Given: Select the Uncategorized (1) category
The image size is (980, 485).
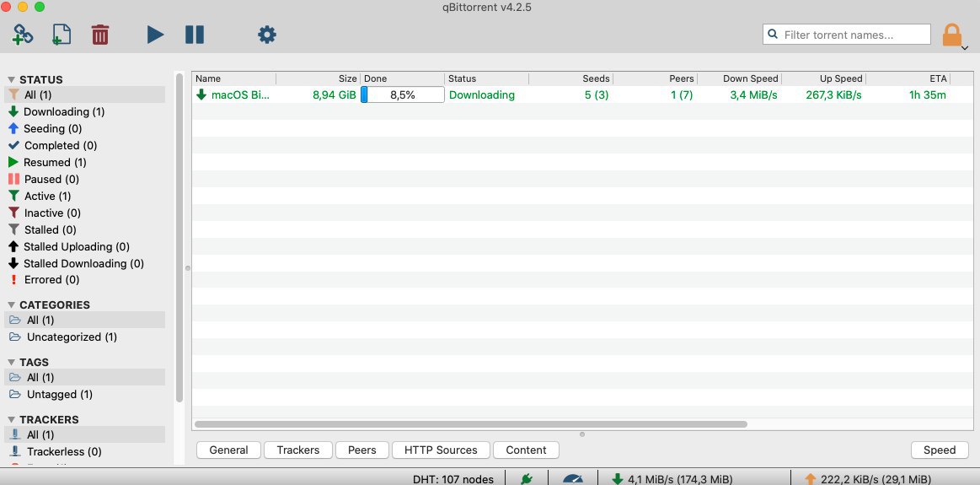Looking at the screenshot, I should click(x=84, y=337).
